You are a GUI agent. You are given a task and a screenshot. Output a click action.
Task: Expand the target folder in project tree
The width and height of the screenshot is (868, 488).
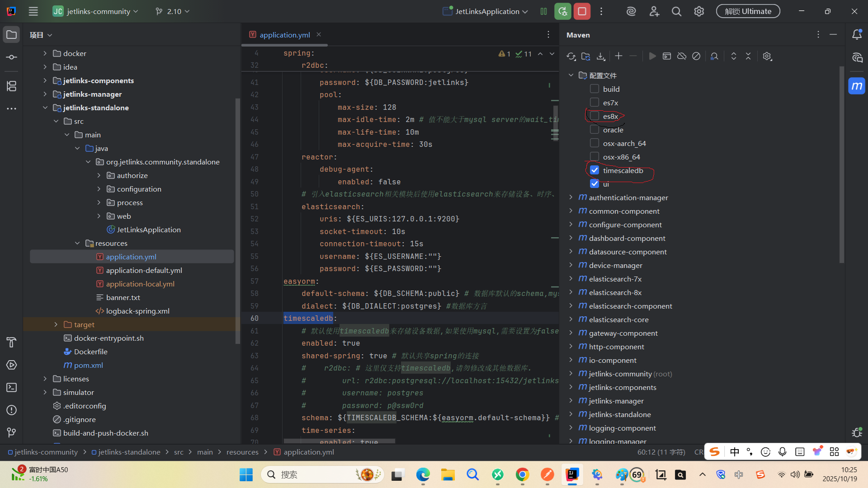click(x=56, y=324)
